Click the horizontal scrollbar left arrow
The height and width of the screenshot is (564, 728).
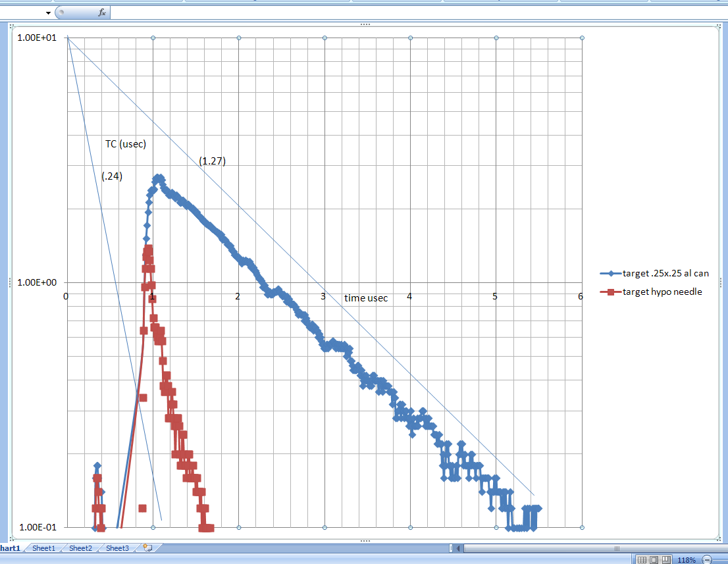(459, 548)
